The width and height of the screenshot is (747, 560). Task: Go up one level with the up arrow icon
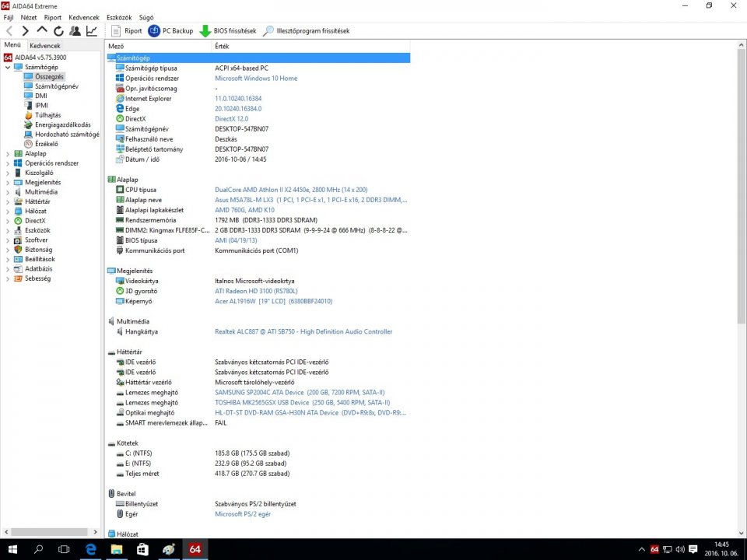pos(42,30)
